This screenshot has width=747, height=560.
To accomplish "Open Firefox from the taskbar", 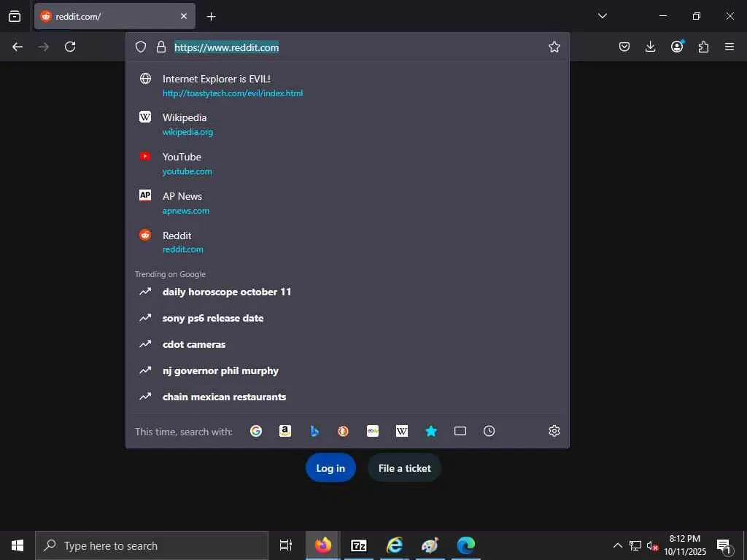I will pyautogui.click(x=323, y=545).
